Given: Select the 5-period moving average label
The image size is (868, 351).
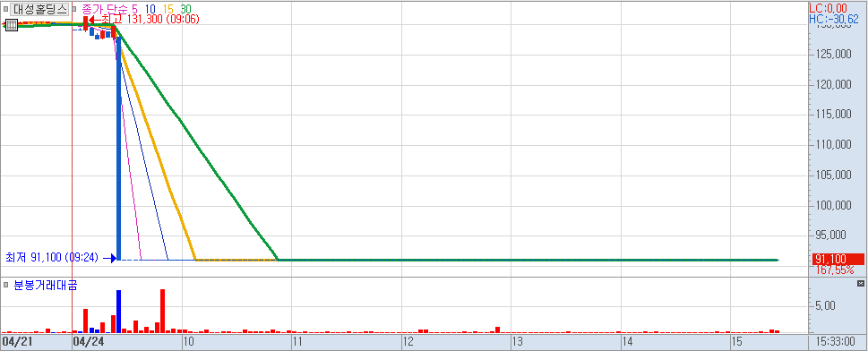Looking at the screenshot, I should coord(135,9).
